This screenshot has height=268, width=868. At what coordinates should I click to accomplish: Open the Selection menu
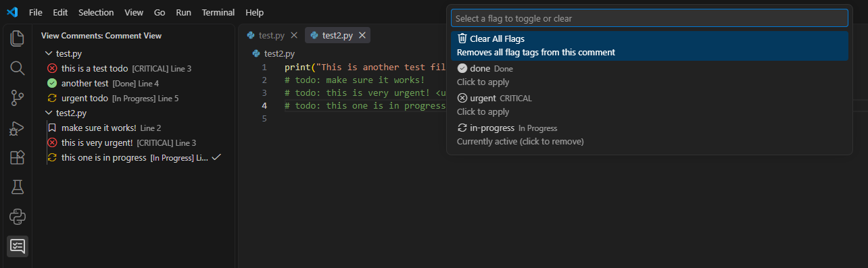pos(96,12)
